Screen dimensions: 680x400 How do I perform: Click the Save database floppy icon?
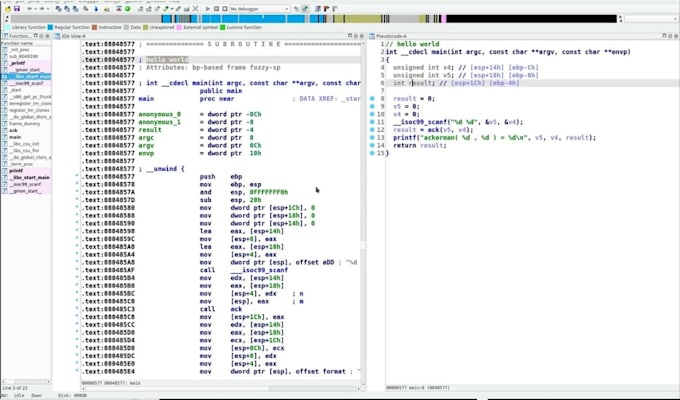point(17,9)
